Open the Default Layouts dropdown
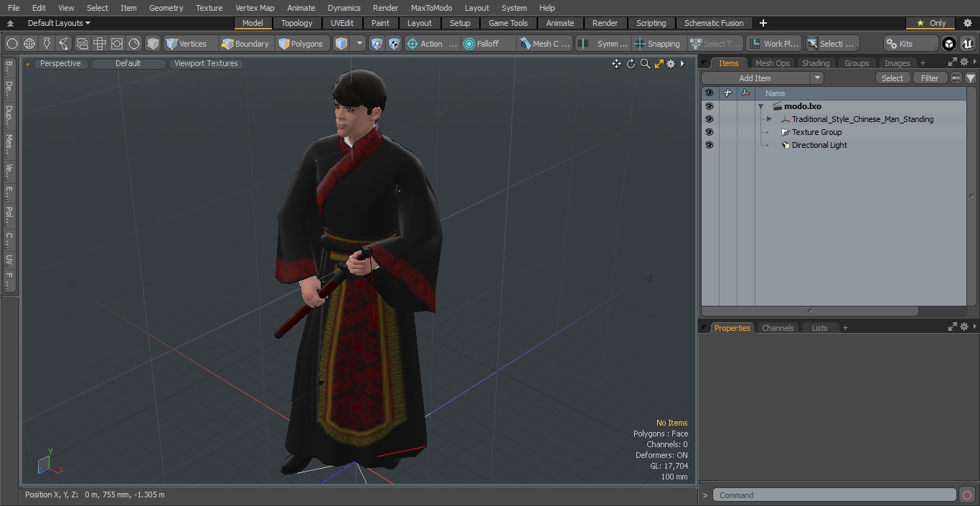The width and height of the screenshot is (980, 506). tap(59, 23)
